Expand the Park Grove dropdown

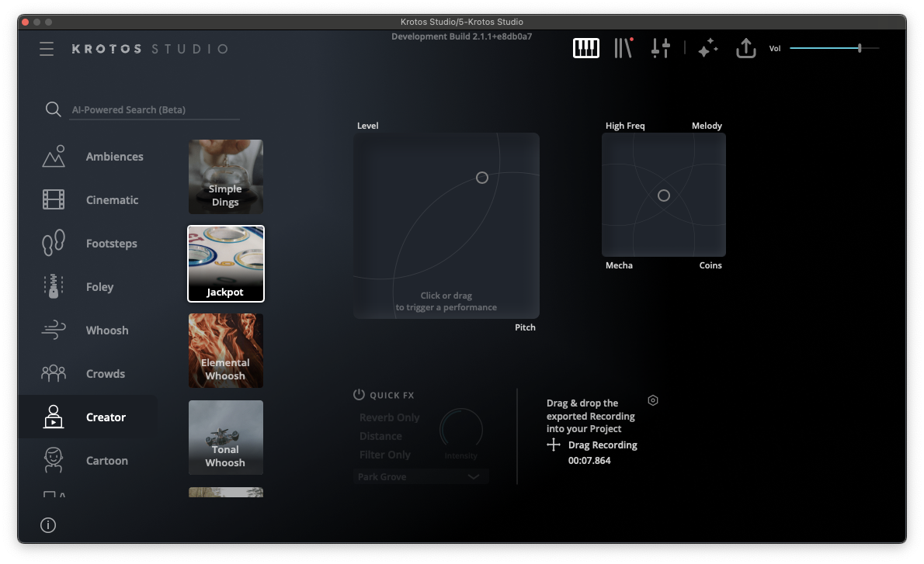420,477
